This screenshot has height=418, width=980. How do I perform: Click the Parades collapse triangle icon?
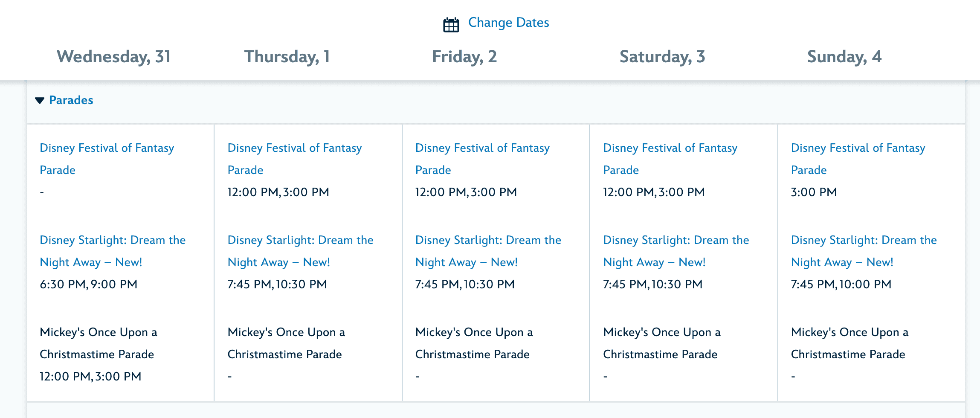39,101
